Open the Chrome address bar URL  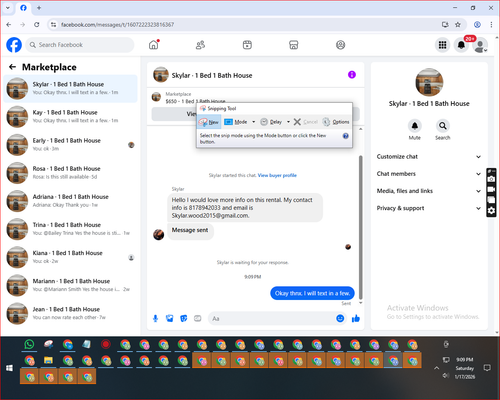click(x=117, y=25)
